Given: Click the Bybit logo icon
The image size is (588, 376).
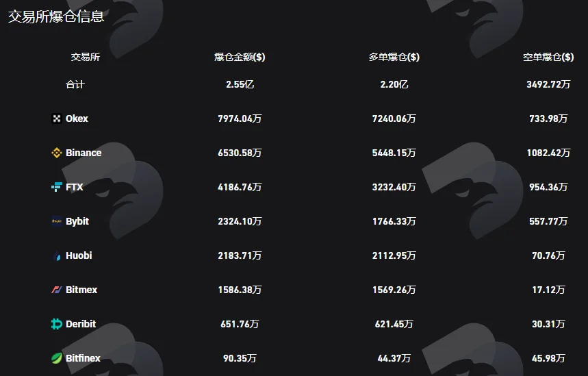Looking at the screenshot, I should click(x=57, y=221).
